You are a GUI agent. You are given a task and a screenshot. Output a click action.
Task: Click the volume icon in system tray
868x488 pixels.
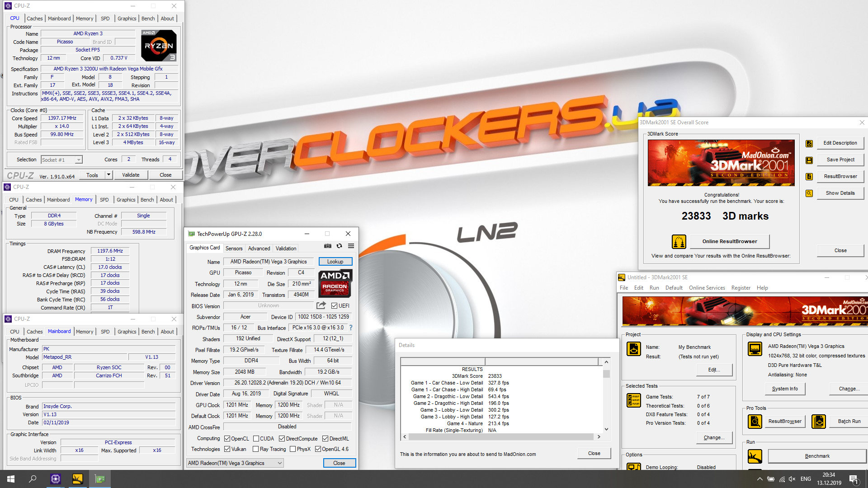pos(792,479)
